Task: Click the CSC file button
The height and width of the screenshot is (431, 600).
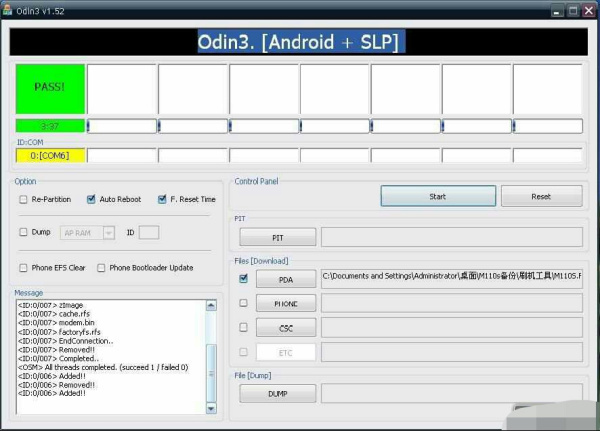Action: point(286,328)
